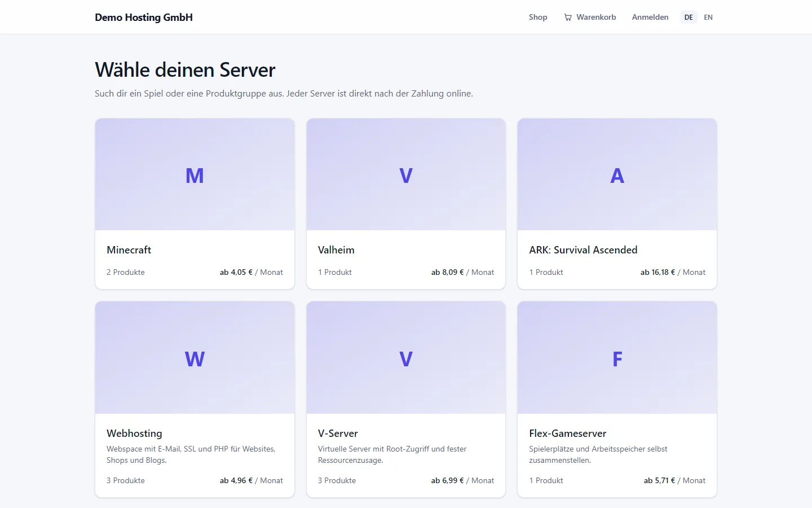Click the Anmelden link
812x508 pixels.
(650, 17)
